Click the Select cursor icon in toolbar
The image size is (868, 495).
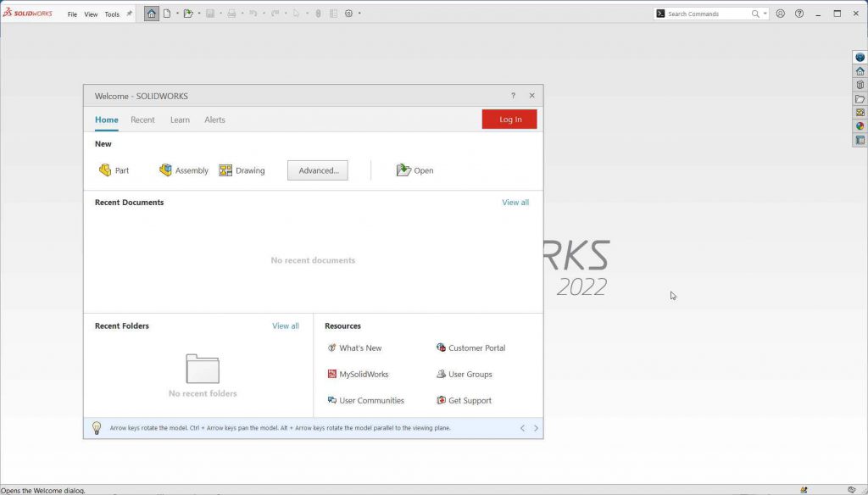tap(296, 14)
